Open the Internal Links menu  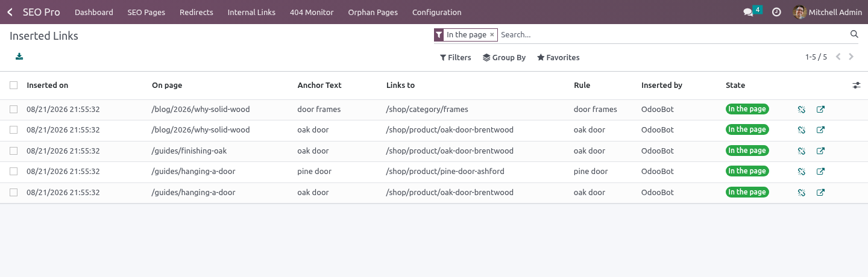pyautogui.click(x=251, y=12)
